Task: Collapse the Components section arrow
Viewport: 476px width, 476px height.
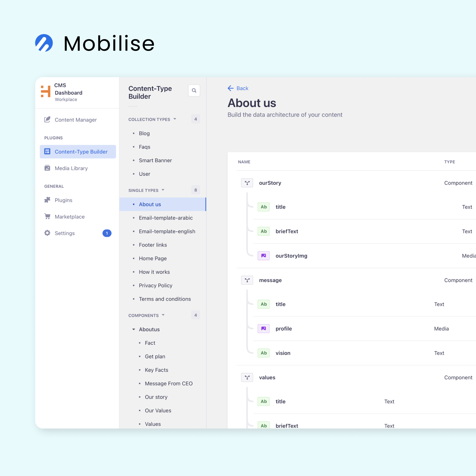Action: point(163,315)
